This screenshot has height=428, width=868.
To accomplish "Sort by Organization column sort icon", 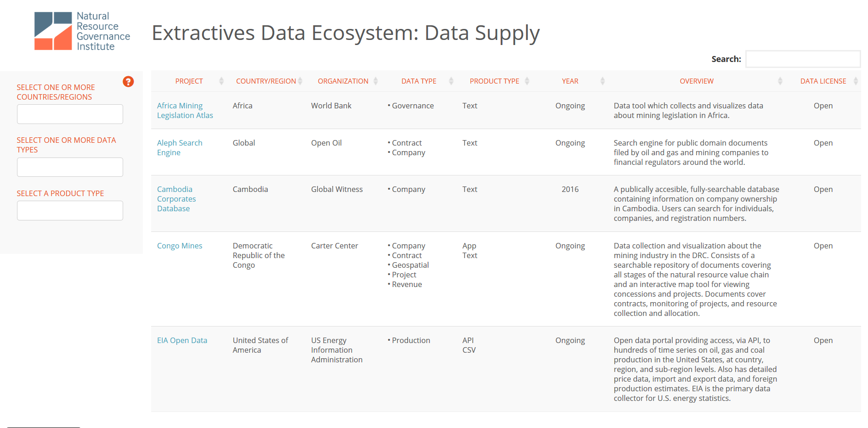I will (x=375, y=81).
